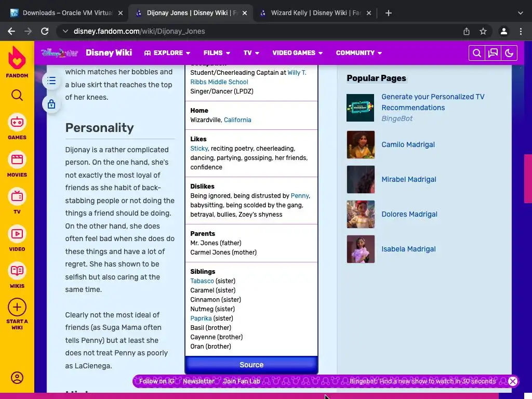Open the Sticky link under Likes
Viewport: 532px width, 399px height.
point(199,149)
